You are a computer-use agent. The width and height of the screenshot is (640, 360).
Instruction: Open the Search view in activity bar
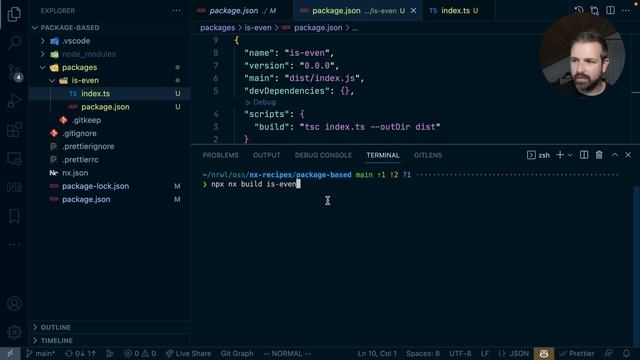pyautogui.click(x=14, y=42)
